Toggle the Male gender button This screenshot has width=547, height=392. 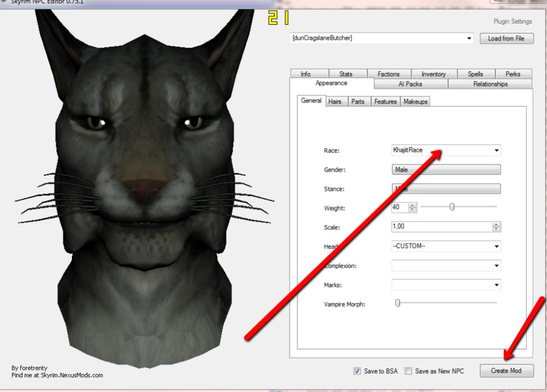coord(445,169)
